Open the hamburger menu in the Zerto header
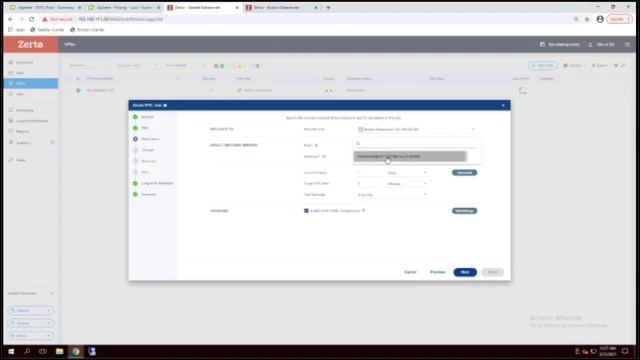Image resolution: width=640 pixels, height=360 pixels. click(627, 44)
